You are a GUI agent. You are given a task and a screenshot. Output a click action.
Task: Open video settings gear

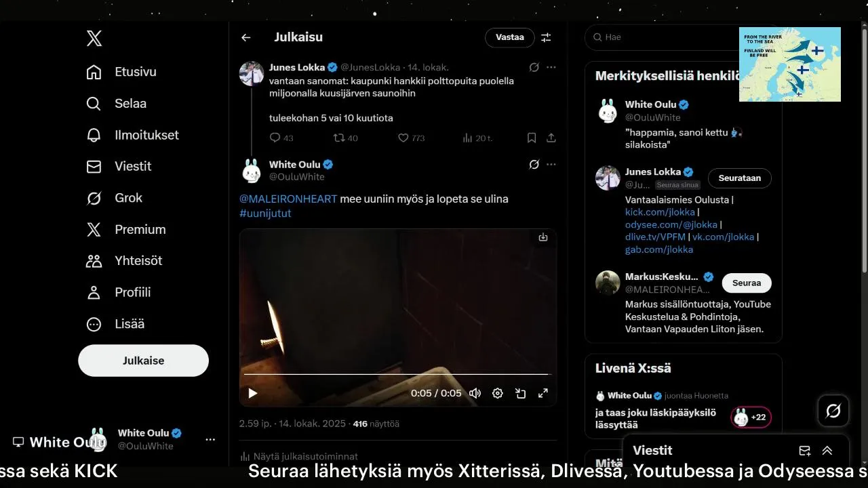498,393
